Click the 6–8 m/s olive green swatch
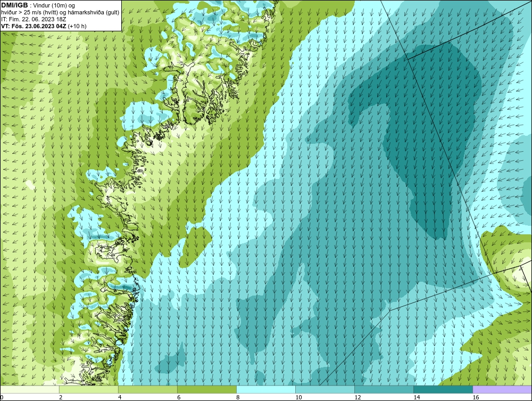Screen dimensions: 532x401 pos(207,389)
